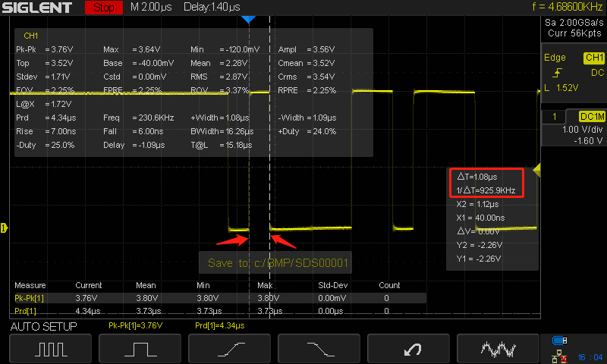Click the BWidth = 16.26µs measurement

tap(222, 131)
